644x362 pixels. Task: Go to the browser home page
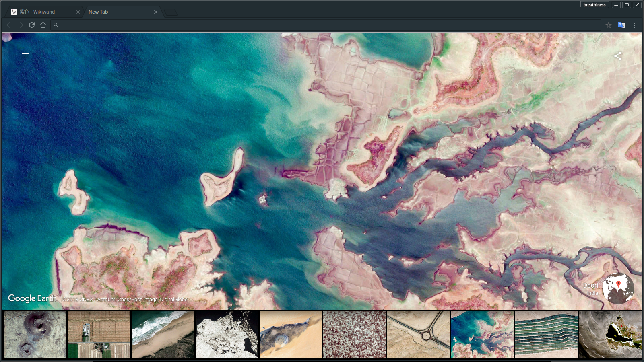pos(43,25)
